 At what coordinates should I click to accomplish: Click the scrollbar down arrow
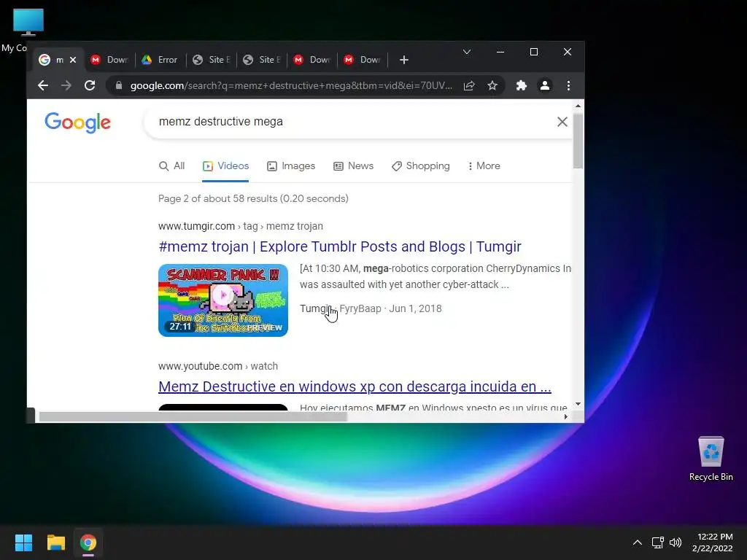pyautogui.click(x=578, y=404)
